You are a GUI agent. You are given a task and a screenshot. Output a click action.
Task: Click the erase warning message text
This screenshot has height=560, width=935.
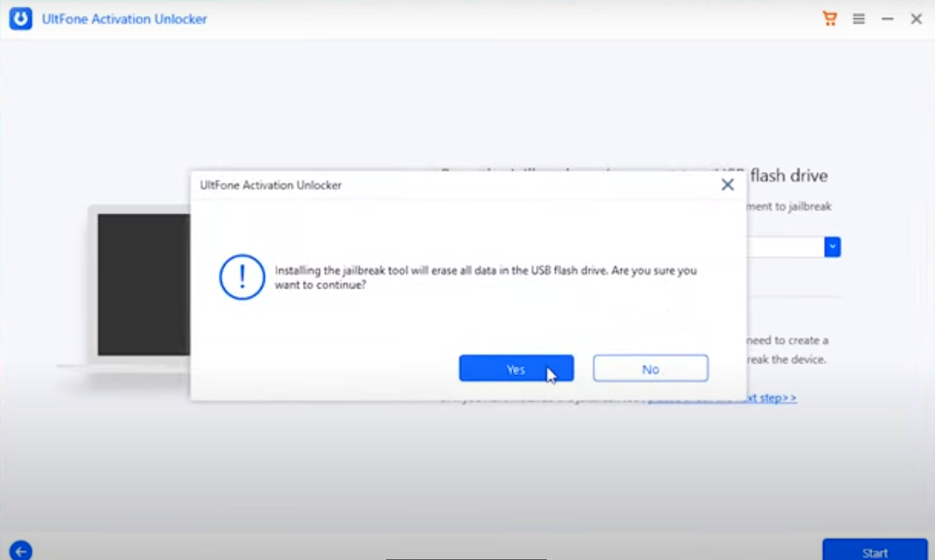485,277
